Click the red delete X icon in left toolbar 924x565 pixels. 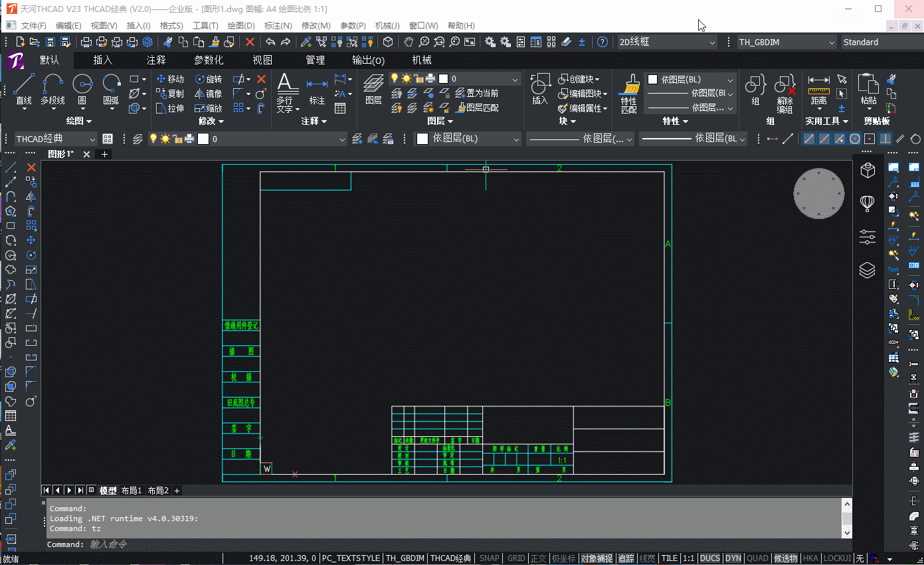tap(31, 167)
